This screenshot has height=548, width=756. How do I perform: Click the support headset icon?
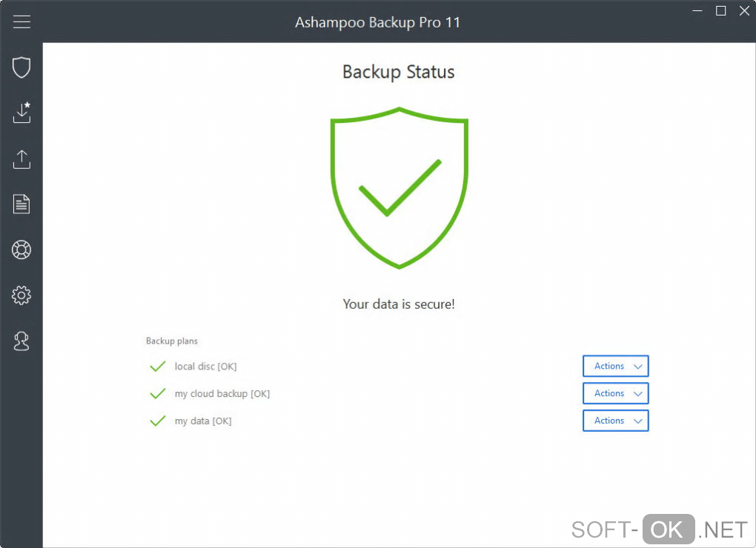(21, 341)
